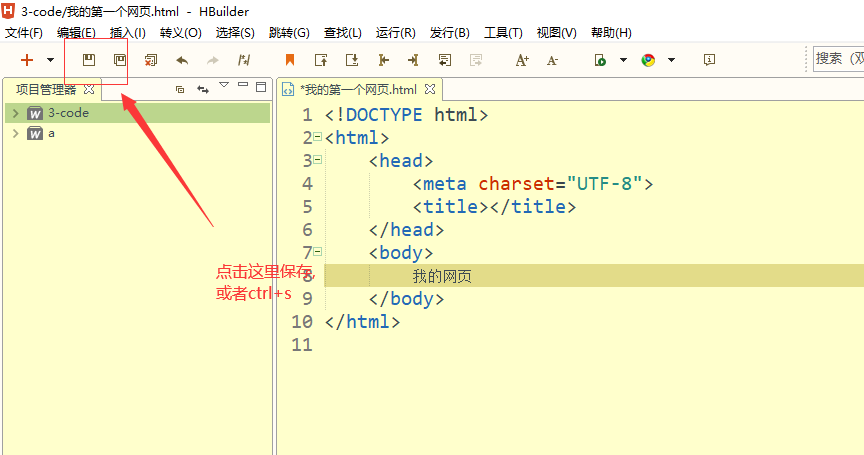The image size is (864, 455).
Task: Click the meta charset code on line 4
Action: (533, 183)
